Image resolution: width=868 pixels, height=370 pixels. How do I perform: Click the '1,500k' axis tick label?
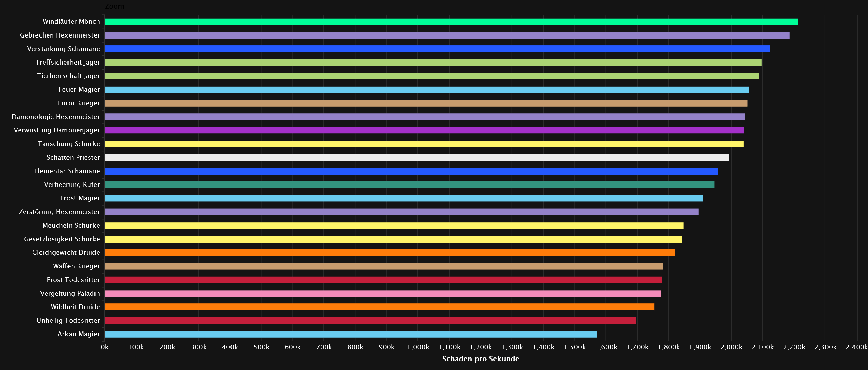[x=575, y=347]
